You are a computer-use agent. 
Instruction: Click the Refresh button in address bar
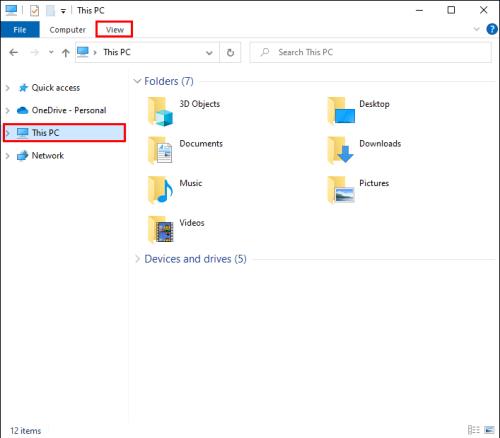(x=230, y=53)
